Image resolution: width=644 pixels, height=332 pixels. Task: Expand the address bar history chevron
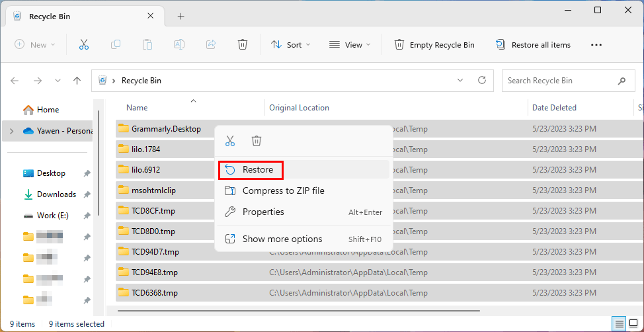[x=460, y=81]
